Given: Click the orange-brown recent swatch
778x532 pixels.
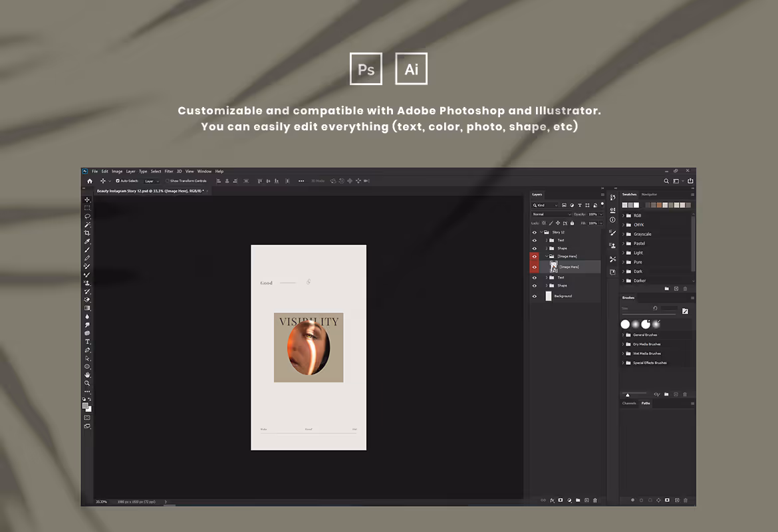Looking at the screenshot, I should coord(659,205).
